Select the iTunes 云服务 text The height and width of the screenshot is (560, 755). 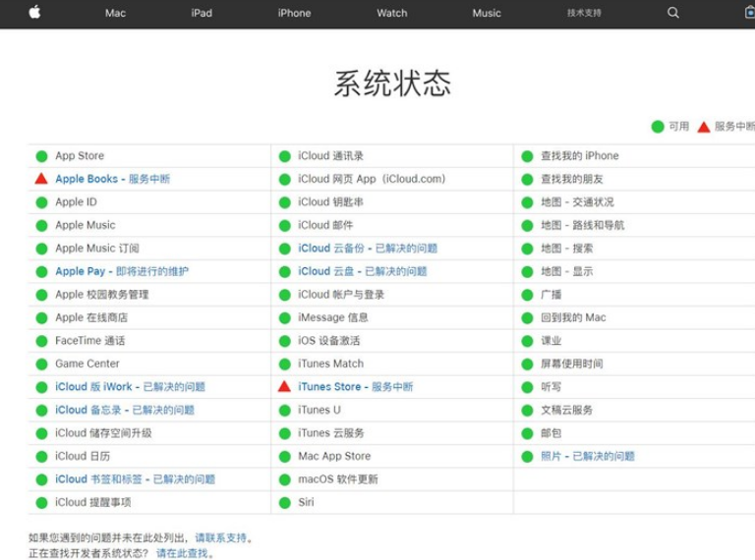coord(331,433)
